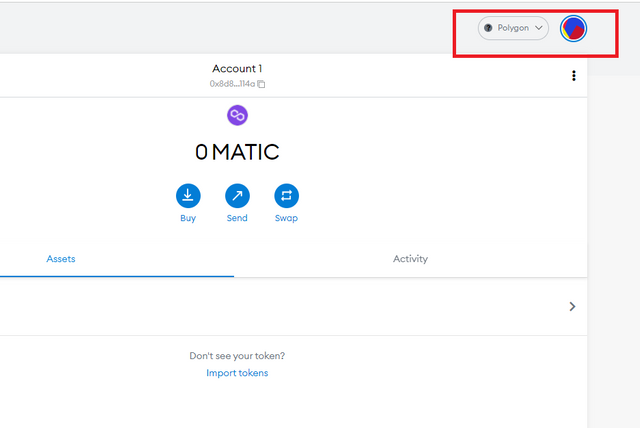Switch to the Activity tab
The width and height of the screenshot is (640, 428).
410,259
